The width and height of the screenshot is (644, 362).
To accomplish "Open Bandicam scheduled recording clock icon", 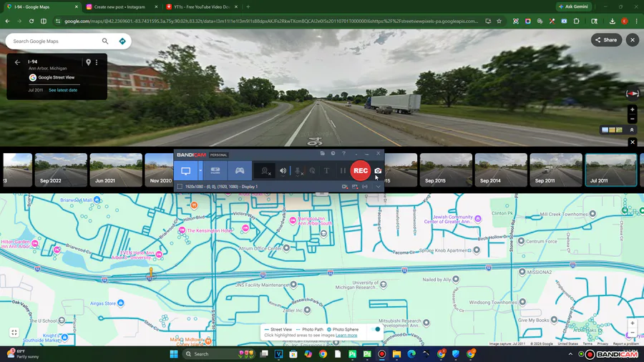I will coord(333,154).
